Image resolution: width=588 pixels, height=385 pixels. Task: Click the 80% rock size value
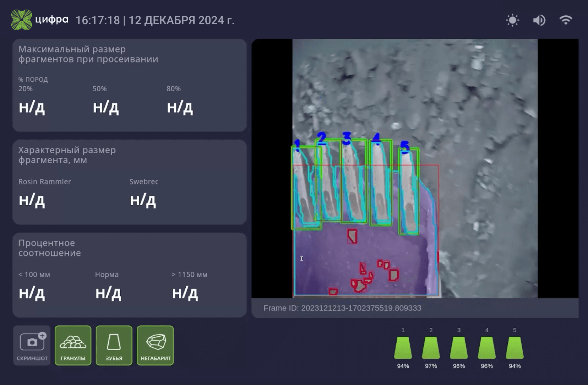pos(180,107)
